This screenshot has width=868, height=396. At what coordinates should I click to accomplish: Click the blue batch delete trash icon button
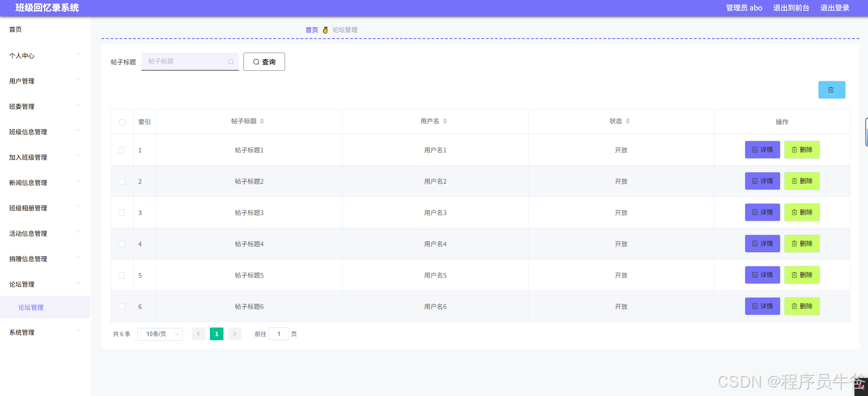(831, 90)
